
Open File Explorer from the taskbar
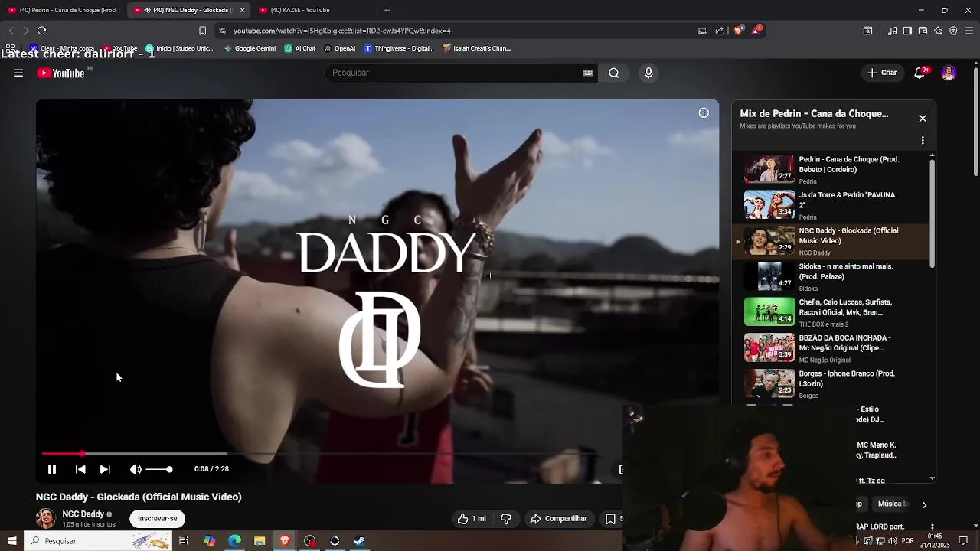coord(260,541)
